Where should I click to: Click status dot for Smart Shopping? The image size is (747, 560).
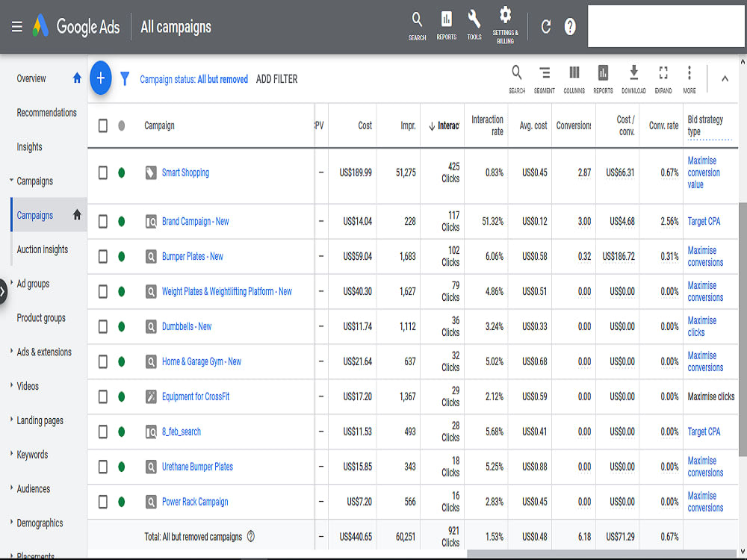pos(122,172)
